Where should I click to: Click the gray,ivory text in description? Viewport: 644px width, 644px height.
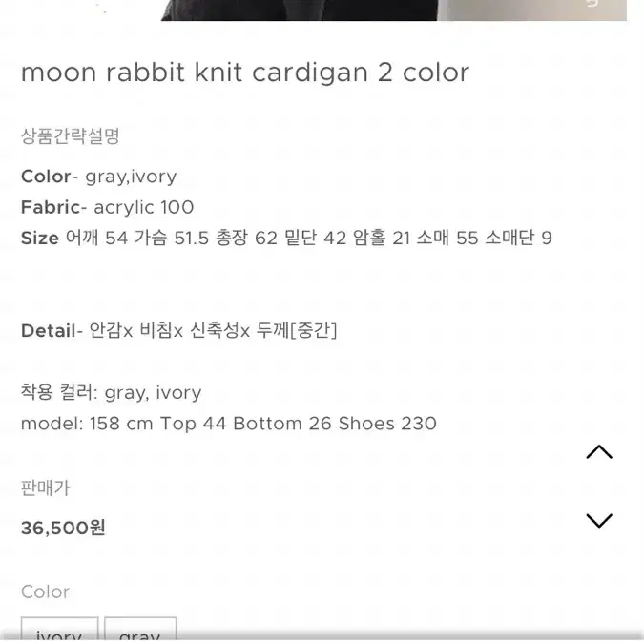131,177
